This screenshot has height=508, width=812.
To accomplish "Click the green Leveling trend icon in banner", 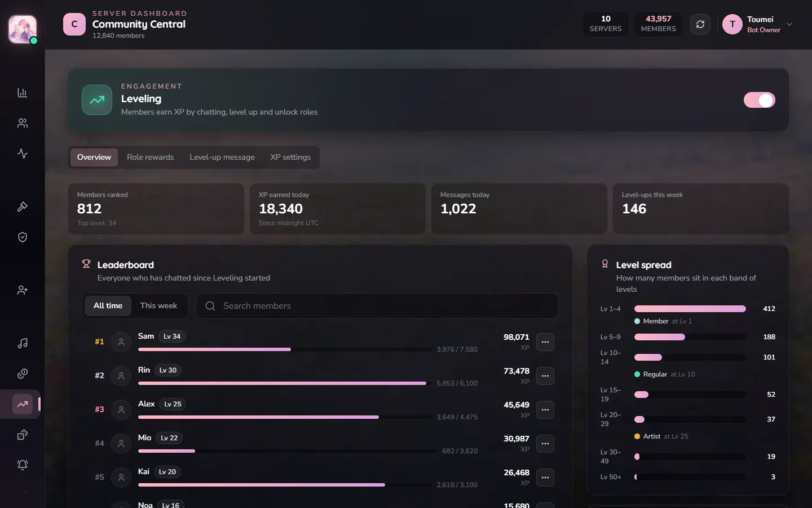I will point(97,100).
